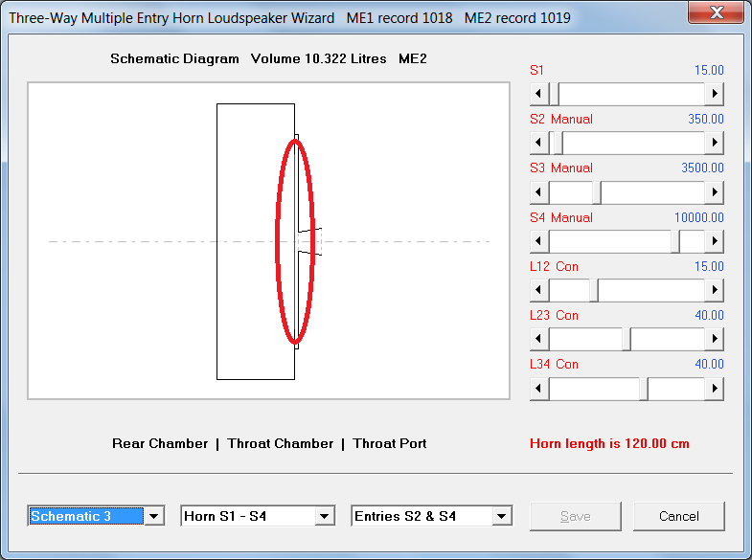The width and height of the screenshot is (752, 560).
Task: Click the S3 slider thumb
Action: [x=597, y=192]
